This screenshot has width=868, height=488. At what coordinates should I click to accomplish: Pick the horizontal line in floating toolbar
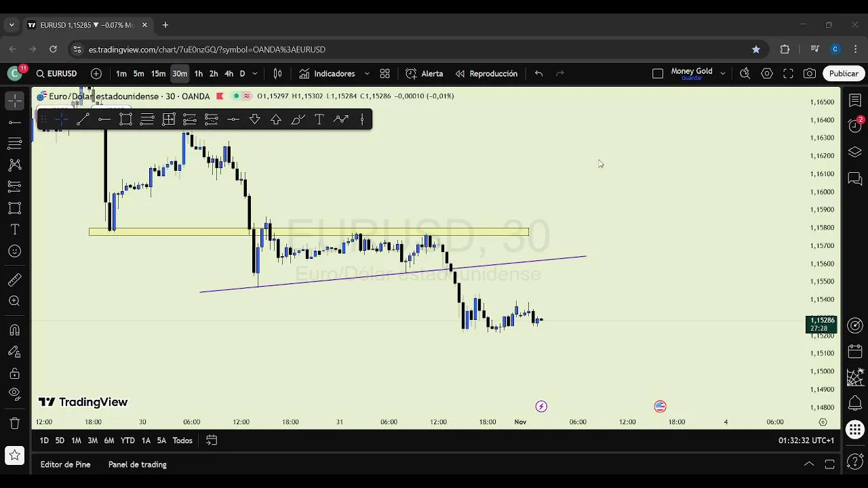click(104, 120)
